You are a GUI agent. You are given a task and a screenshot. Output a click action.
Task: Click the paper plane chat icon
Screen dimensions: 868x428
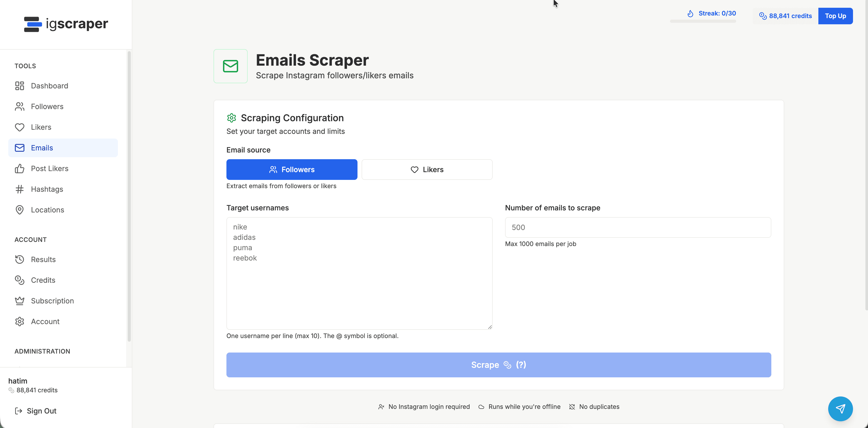(x=840, y=409)
